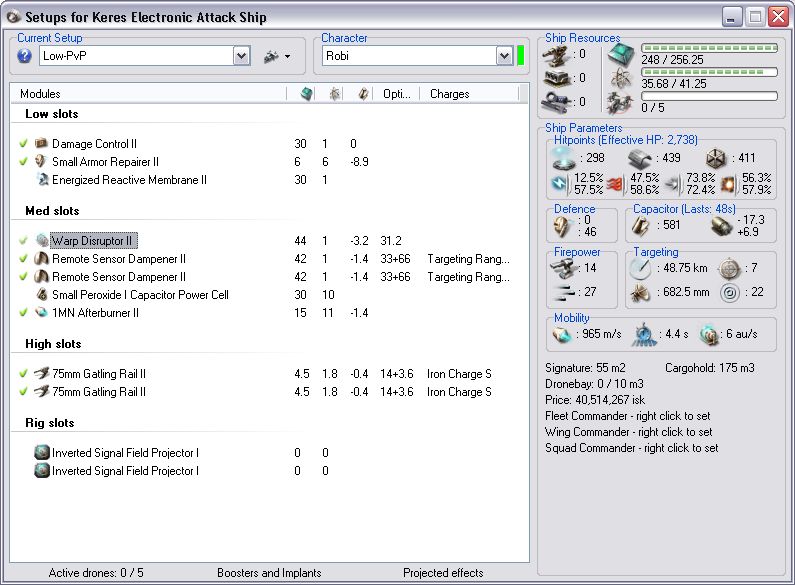Click the thermal resistance flame icon
The width and height of the screenshot is (795, 585).
[x=614, y=184]
